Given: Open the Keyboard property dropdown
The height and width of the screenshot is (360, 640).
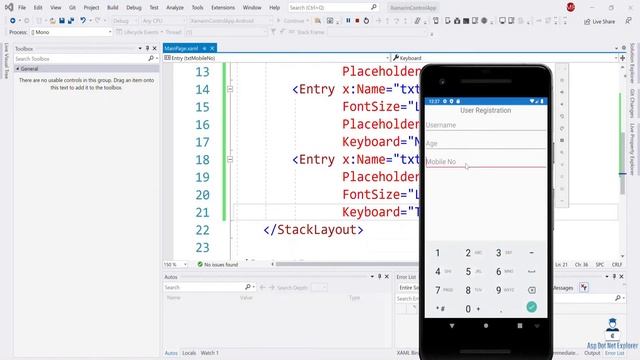Looking at the screenshot, I should 505,58.
